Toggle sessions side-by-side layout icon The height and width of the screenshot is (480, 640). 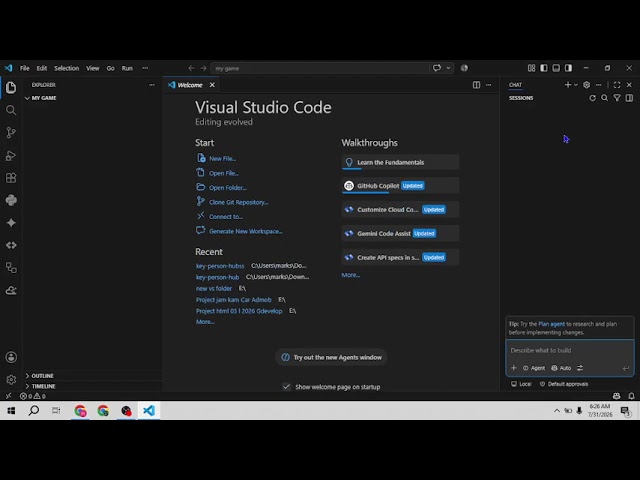pos(629,98)
